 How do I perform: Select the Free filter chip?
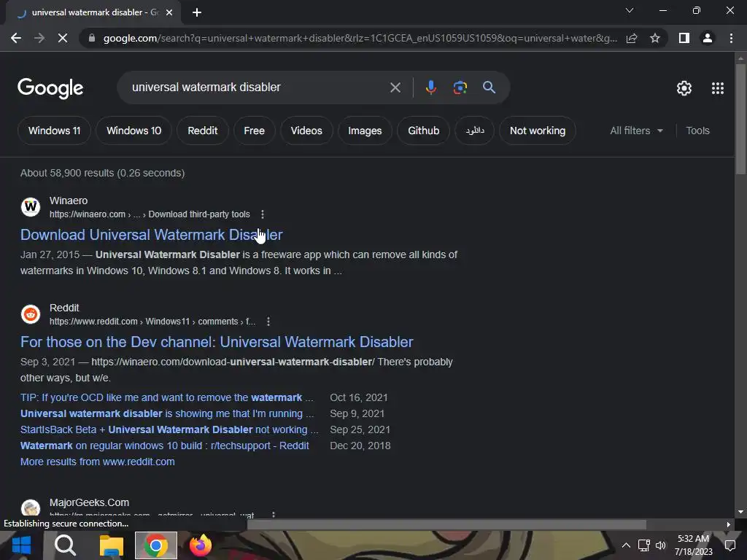[x=255, y=131]
